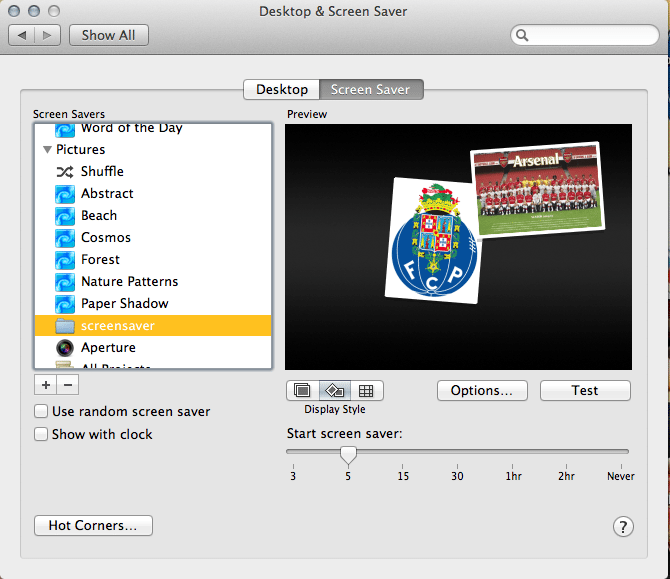Select Paper Shadow in the list
Viewport: 670px width, 579px height.
153,304
